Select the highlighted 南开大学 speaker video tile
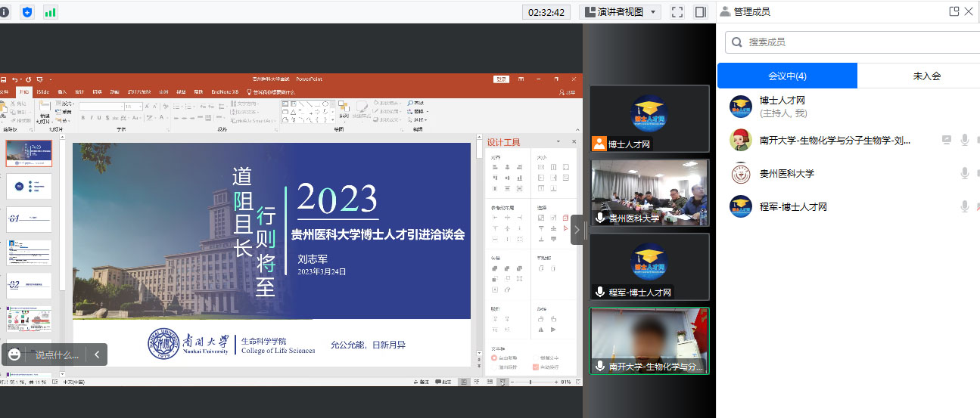 [x=649, y=340]
